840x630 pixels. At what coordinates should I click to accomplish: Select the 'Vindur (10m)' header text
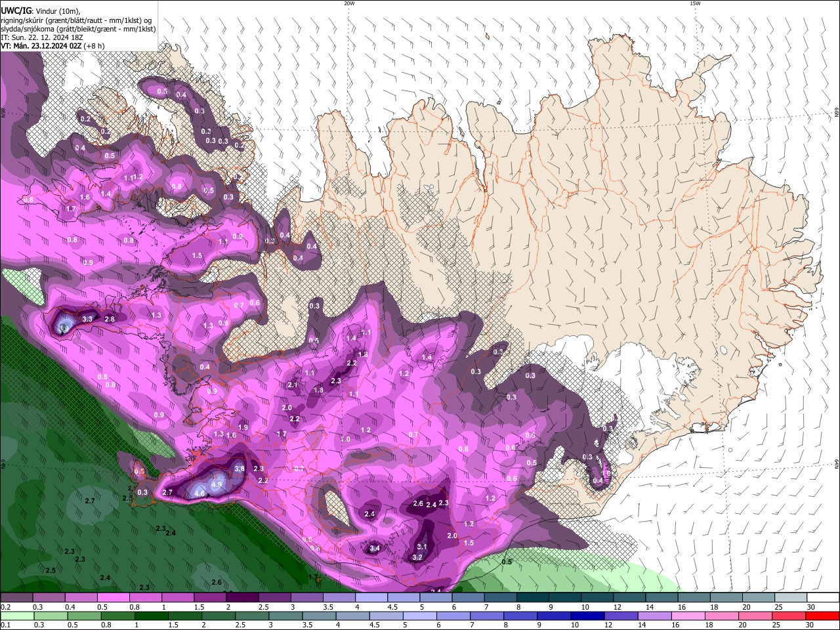pos(57,11)
